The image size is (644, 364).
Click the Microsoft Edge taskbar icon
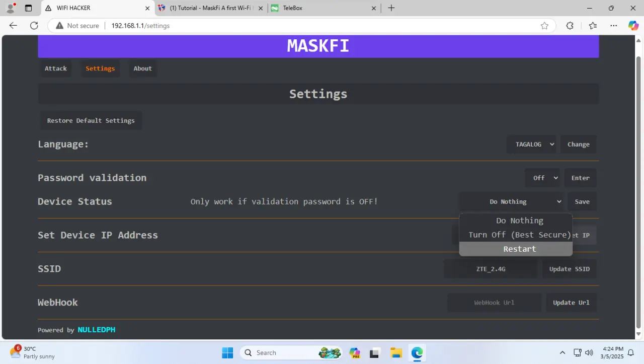point(417,353)
